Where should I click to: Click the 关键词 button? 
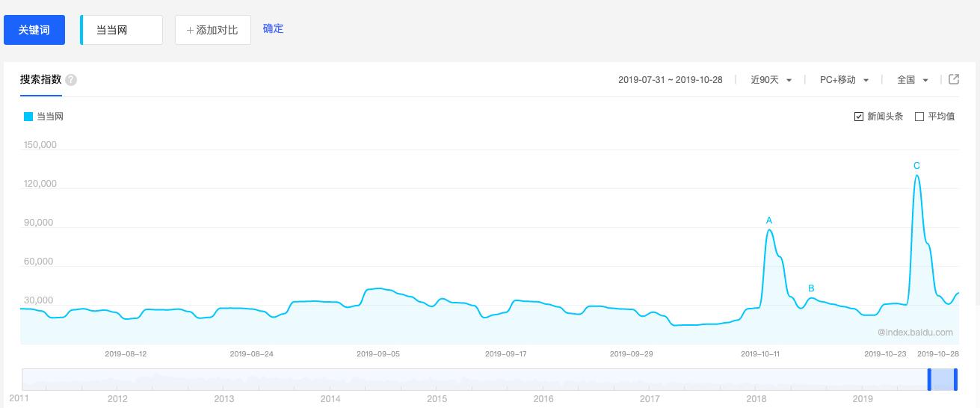34,30
